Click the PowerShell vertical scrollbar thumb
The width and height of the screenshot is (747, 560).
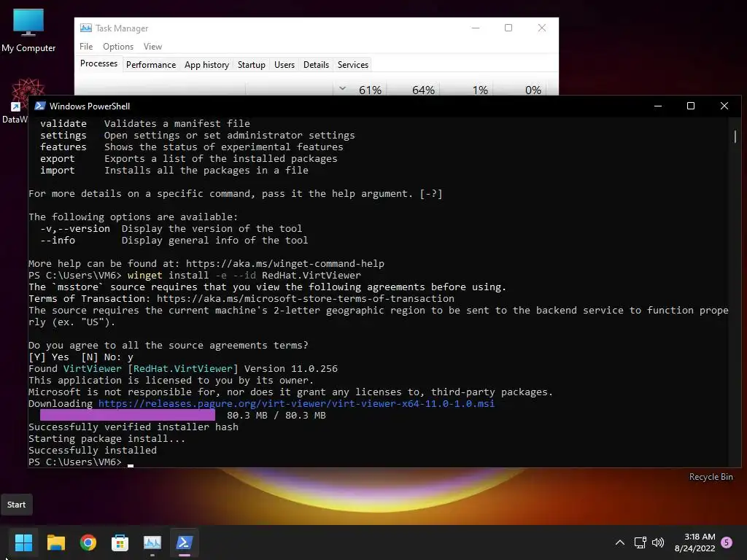pos(735,136)
